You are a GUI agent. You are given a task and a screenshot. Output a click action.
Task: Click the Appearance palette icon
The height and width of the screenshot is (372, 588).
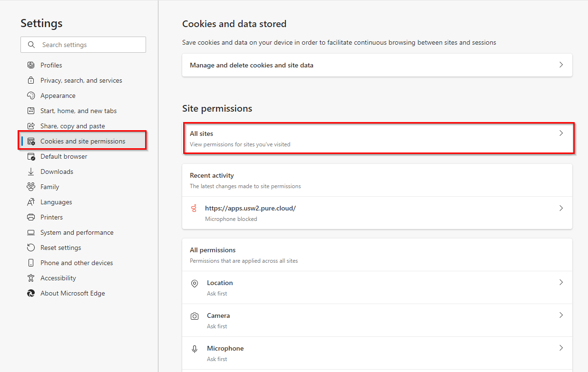click(31, 95)
